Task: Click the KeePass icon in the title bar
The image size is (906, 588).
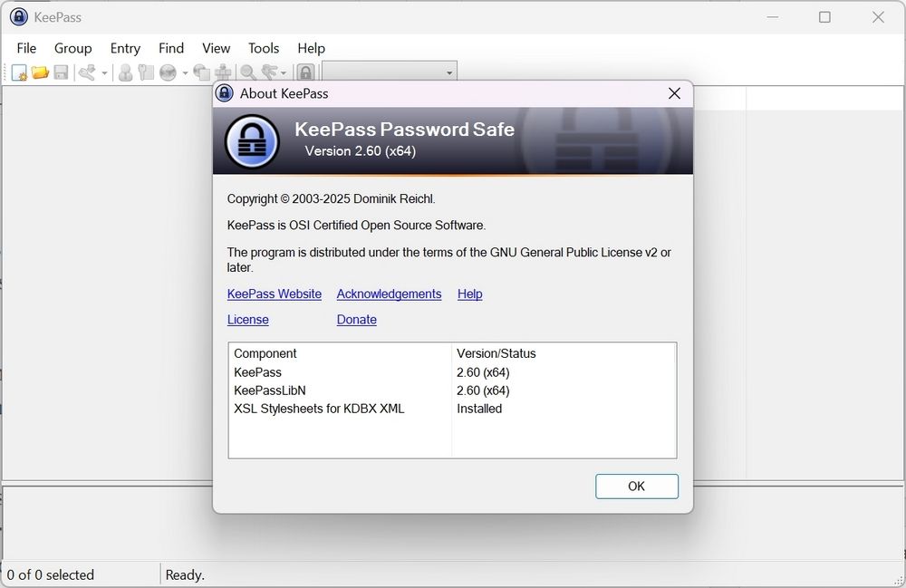Action: pos(17,16)
